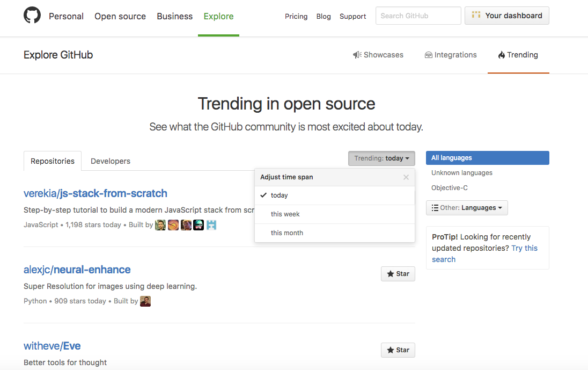Image resolution: width=588 pixels, height=370 pixels.
Task: Open the Business nav item
Action: click(x=175, y=16)
